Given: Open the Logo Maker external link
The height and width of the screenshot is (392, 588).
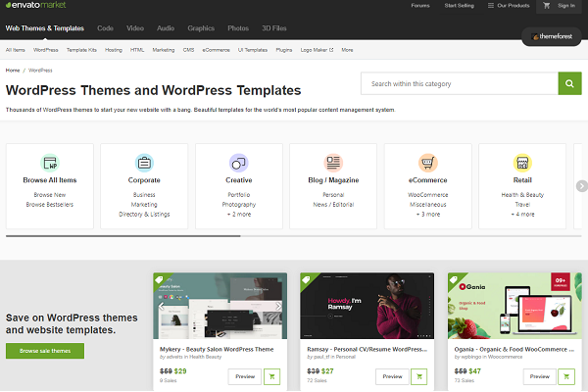Looking at the screenshot, I should [x=317, y=50].
